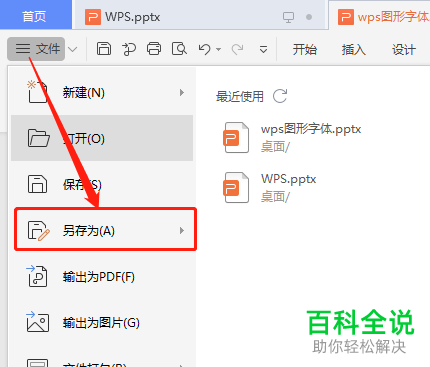The width and height of the screenshot is (430, 367).
Task: Click the file icon for recent WPS.pptx
Action: click(x=236, y=187)
